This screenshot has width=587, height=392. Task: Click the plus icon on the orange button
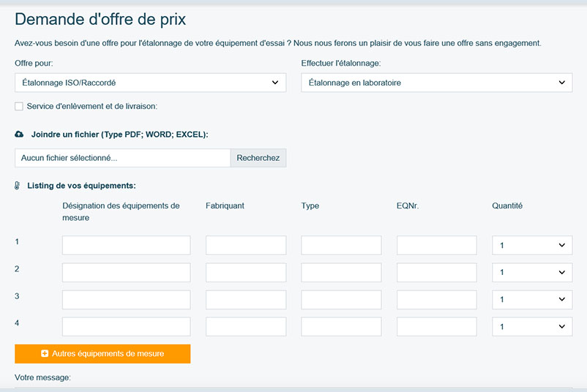coord(45,353)
